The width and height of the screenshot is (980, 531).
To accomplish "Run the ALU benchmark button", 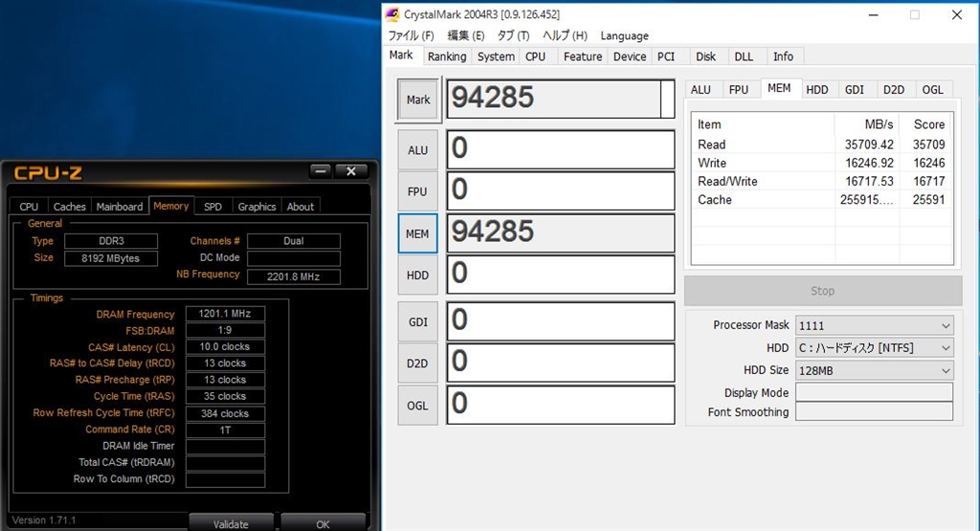I will coord(417,150).
